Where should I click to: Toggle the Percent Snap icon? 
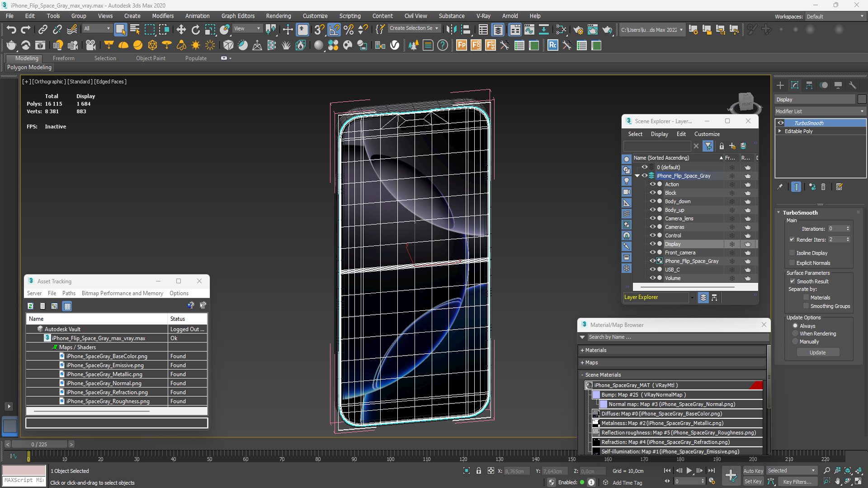[x=349, y=30]
